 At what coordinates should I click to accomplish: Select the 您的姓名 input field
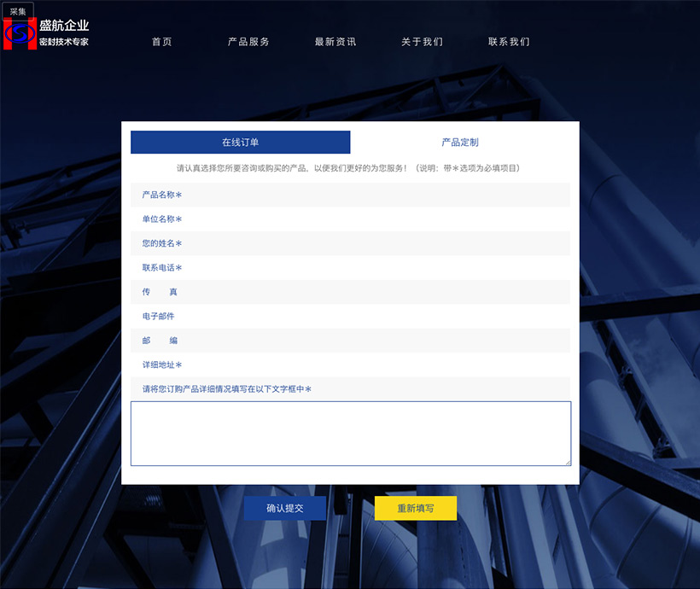(376, 243)
